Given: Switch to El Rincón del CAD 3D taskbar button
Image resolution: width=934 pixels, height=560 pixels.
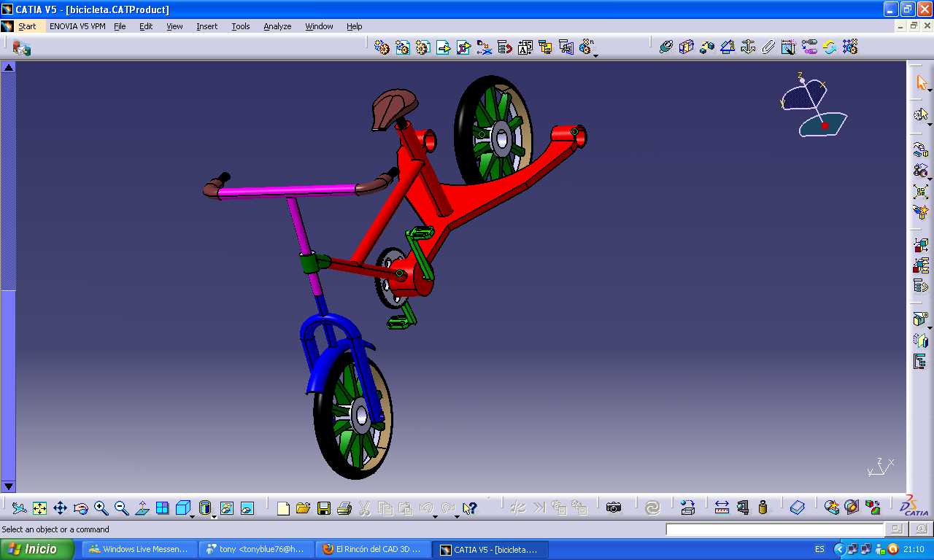Looking at the screenshot, I should (x=371, y=549).
